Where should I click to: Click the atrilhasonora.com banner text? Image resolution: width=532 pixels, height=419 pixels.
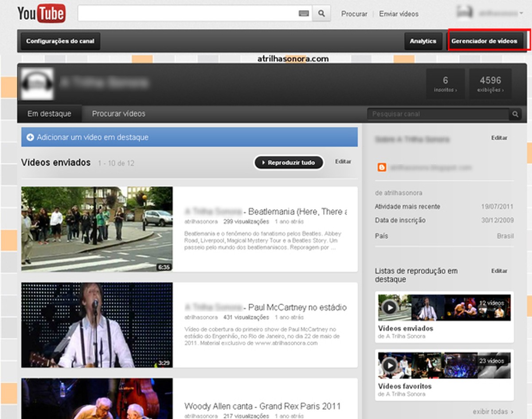pos(293,59)
